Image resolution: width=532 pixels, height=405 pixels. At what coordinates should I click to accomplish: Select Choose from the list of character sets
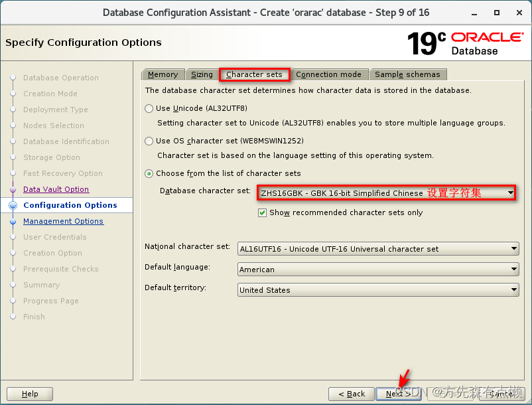coord(149,173)
